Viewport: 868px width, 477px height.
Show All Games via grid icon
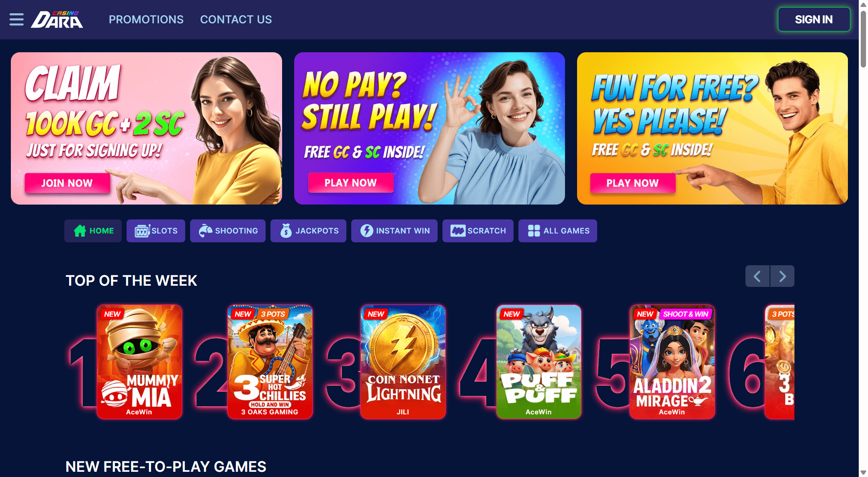coord(534,231)
